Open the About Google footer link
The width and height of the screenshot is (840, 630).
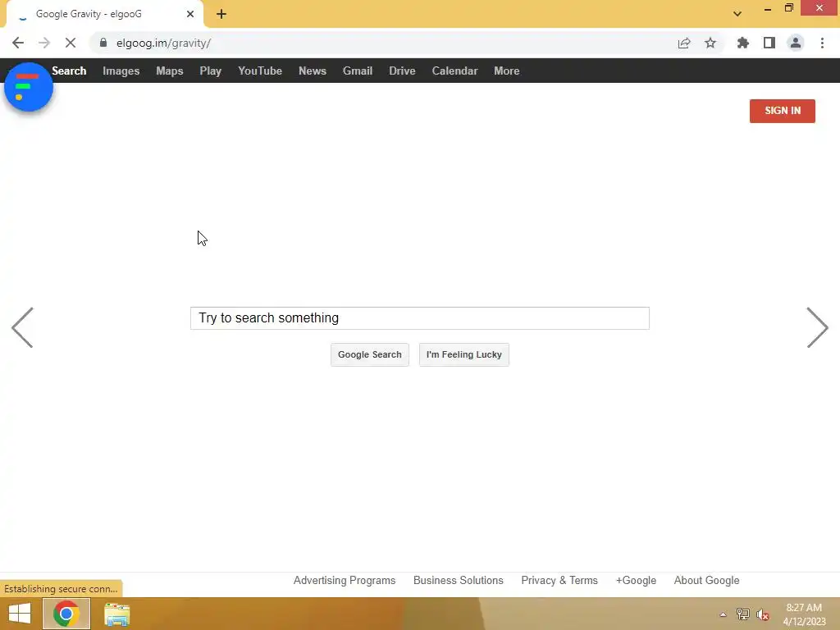[x=706, y=580]
